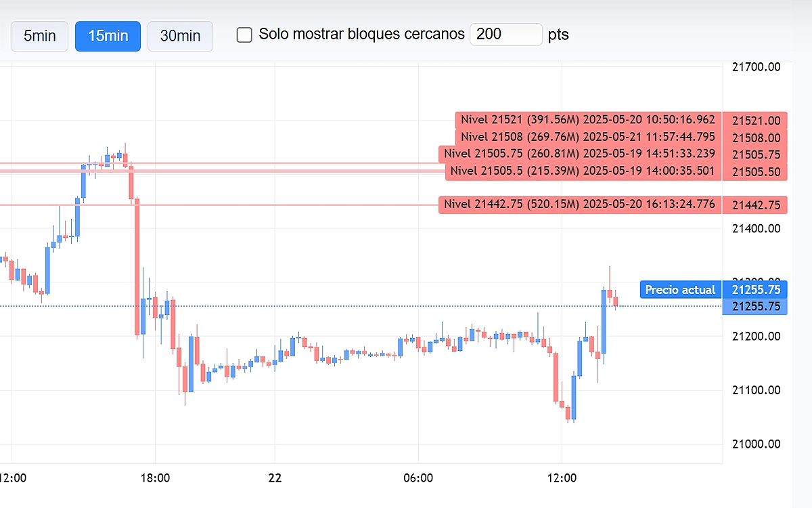The height and width of the screenshot is (508, 812).
Task: Click the points input field showing 200
Action: [505, 35]
